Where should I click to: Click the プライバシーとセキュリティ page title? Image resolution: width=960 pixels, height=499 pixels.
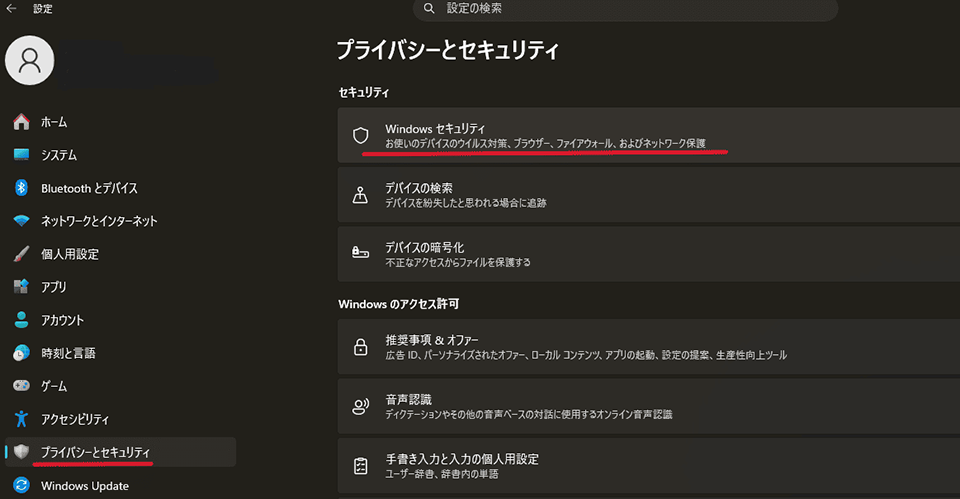coord(448,50)
